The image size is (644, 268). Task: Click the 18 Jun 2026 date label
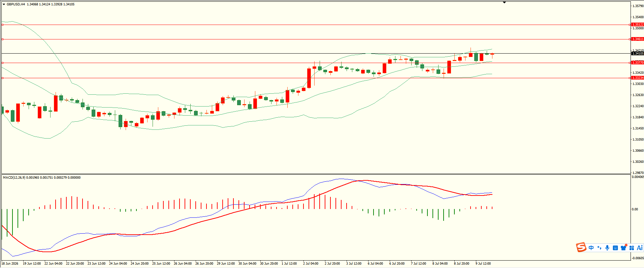[10, 264]
